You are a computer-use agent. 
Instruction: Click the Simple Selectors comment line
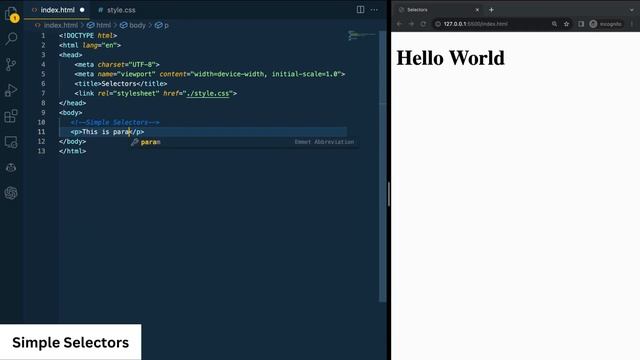[x=115, y=122]
